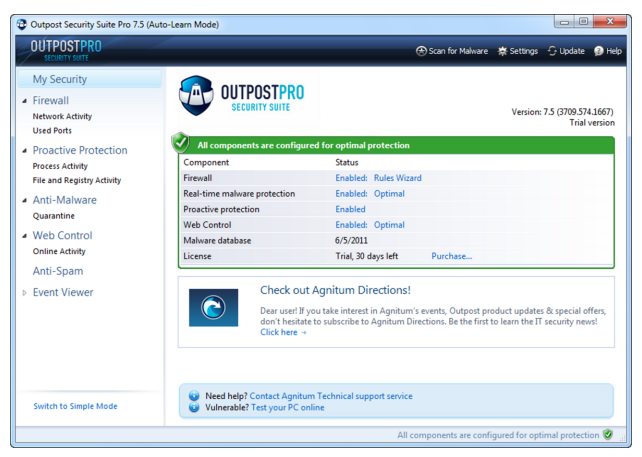Click Switch to Simple Mode link
The height and width of the screenshot is (457, 642).
click(x=75, y=406)
